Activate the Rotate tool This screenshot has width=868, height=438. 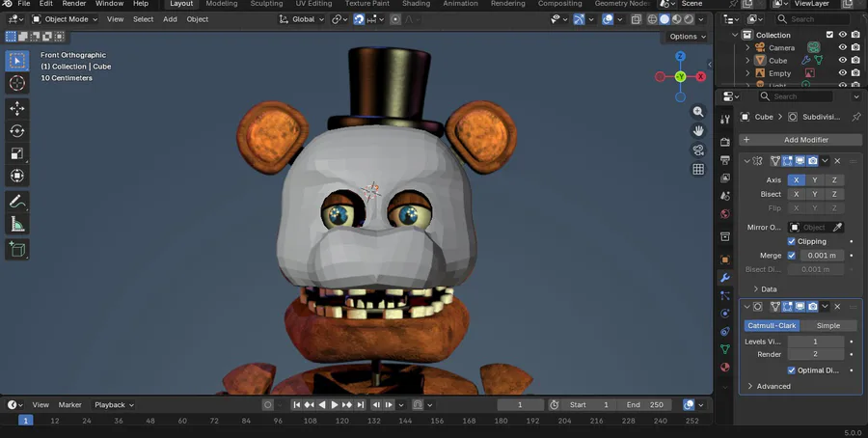click(17, 130)
